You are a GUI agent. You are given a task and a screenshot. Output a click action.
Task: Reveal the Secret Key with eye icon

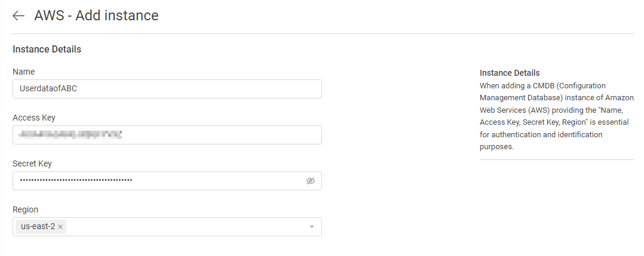pyautogui.click(x=311, y=180)
